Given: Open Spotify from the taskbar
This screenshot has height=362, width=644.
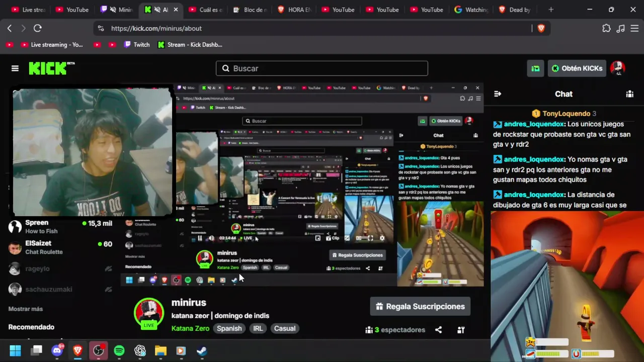Looking at the screenshot, I should coord(119,351).
